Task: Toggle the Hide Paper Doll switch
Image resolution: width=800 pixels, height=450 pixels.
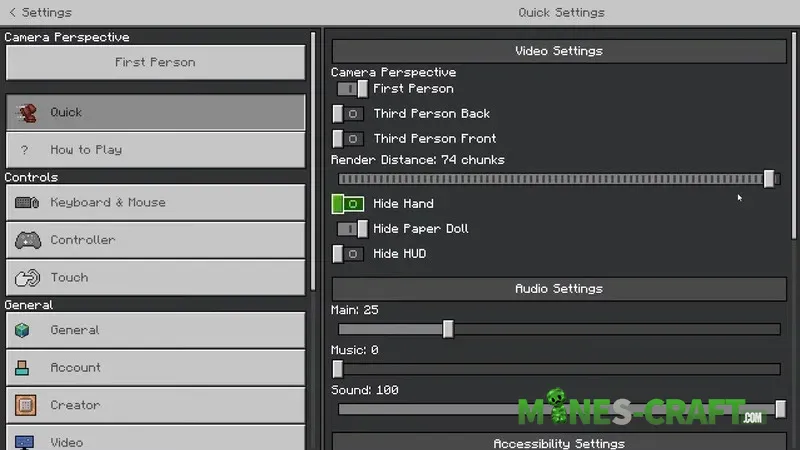Action: [x=351, y=229]
